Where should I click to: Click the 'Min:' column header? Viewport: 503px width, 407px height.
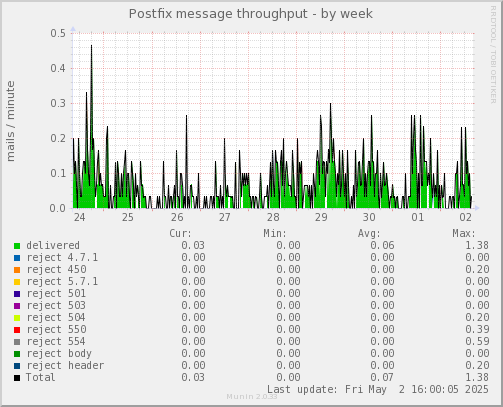coord(275,233)
